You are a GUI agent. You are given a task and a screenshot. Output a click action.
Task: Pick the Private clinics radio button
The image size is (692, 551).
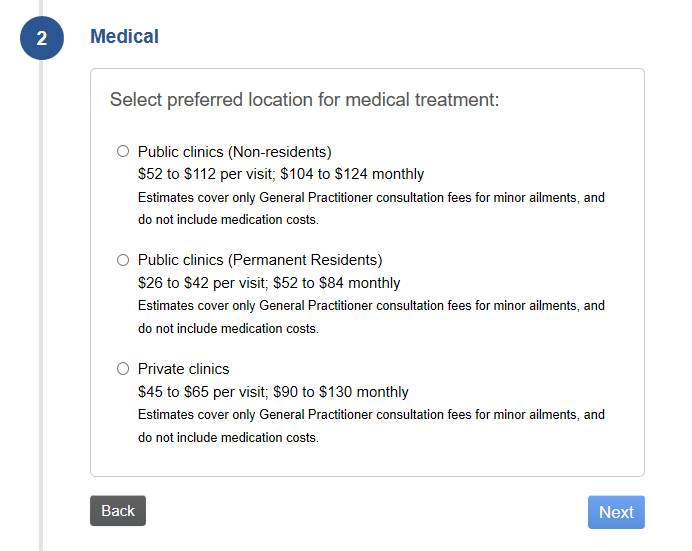pyautogui.click(x=123, y=369)
